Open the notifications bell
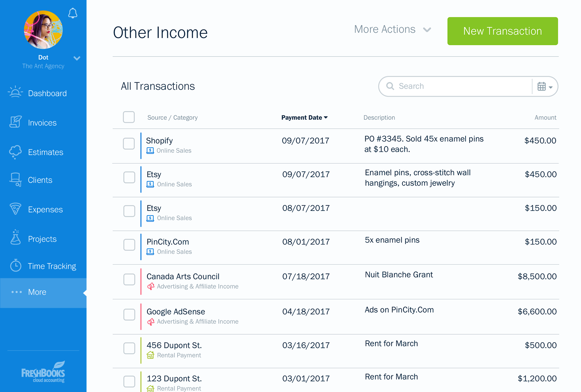581x392 pixels. pos(73,13)
